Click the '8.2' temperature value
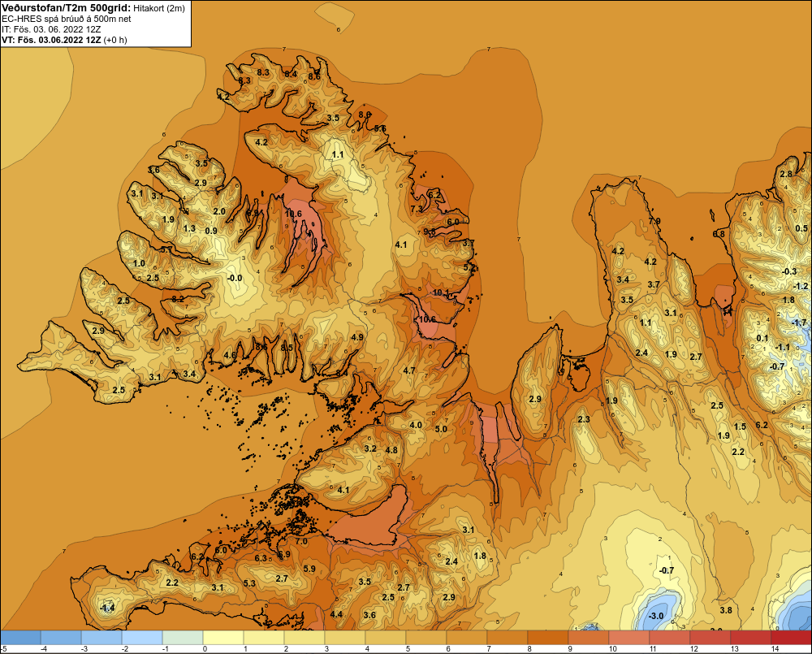Image resolution: width=812 pixels, height=654 pixels. 178,298
